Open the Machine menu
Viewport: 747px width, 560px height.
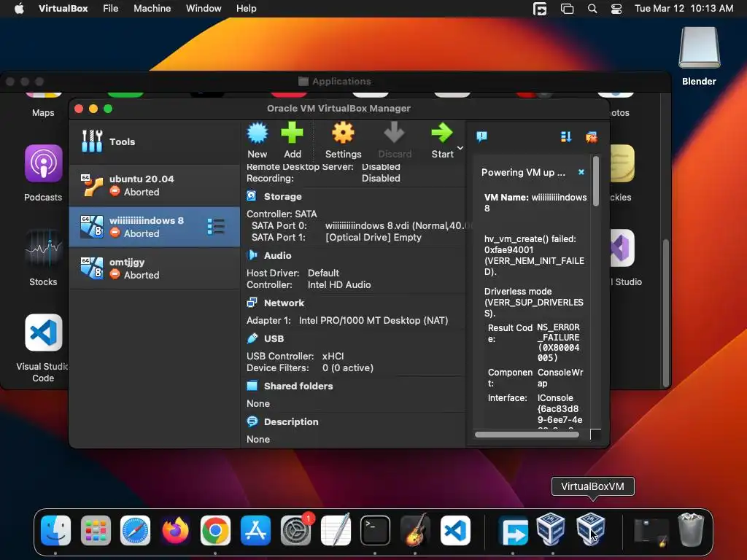(x=152, y=8)
